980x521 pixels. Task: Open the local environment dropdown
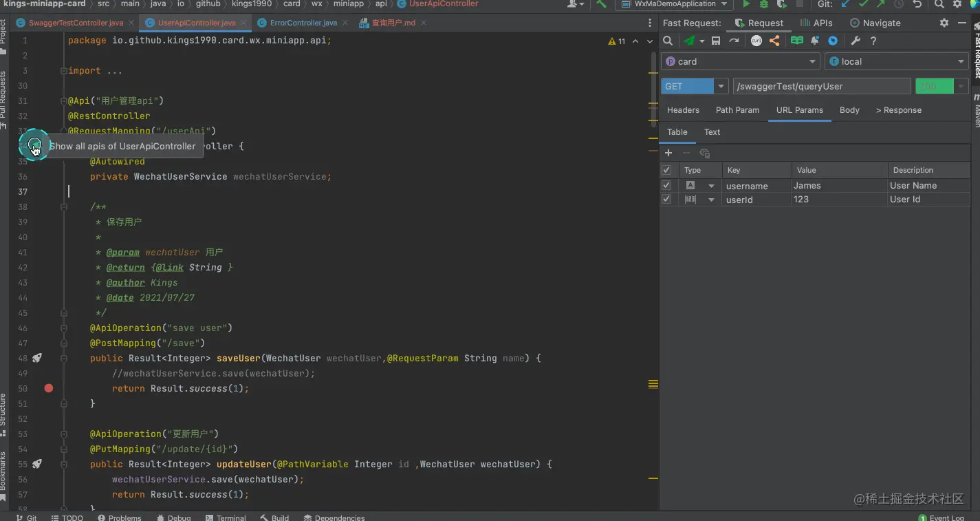(x=897, y=61)
